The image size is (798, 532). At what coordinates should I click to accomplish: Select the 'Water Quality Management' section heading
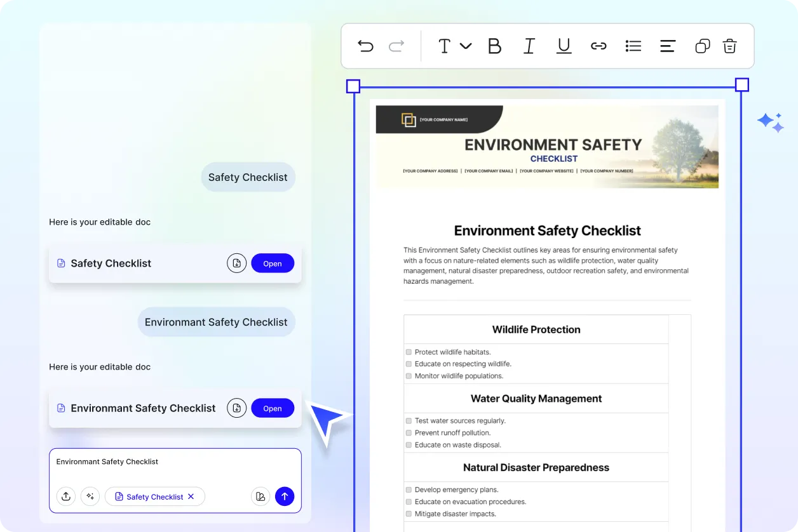pos(536,399)
